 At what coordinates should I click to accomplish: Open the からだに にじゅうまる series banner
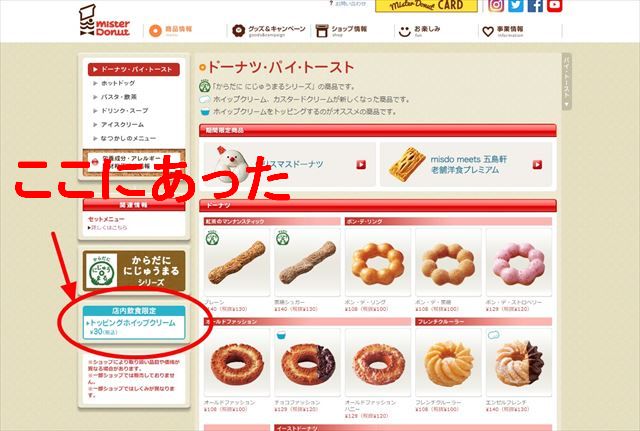click(x=134, y=271)
